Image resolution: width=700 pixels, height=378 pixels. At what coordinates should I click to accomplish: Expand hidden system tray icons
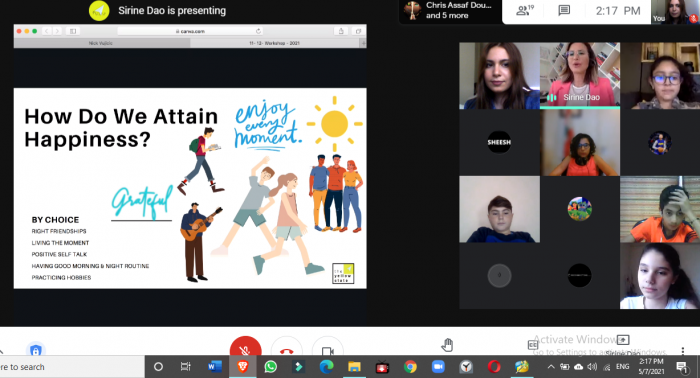click(551, 367)
